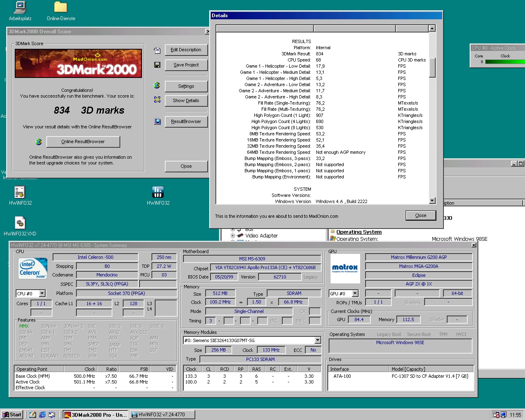Launch Internet Explorer from quick launch
525x420 pixels.
(42, 415)
